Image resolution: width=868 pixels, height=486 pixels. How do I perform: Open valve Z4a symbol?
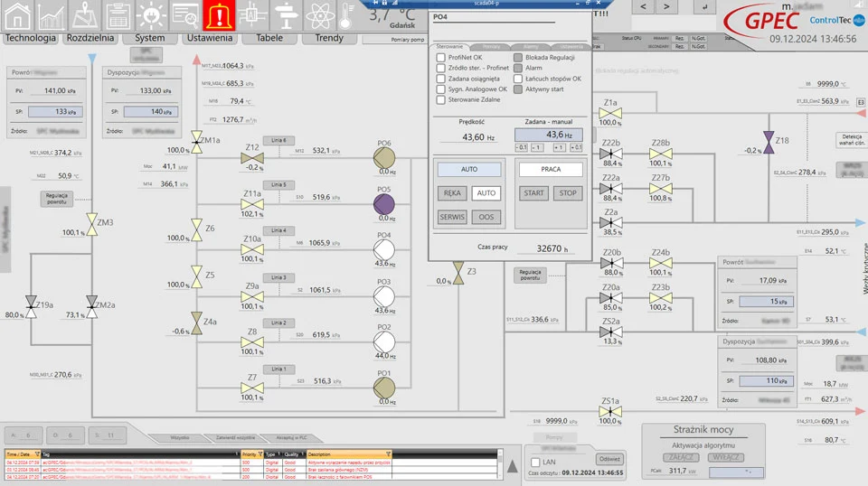[196, 322]
